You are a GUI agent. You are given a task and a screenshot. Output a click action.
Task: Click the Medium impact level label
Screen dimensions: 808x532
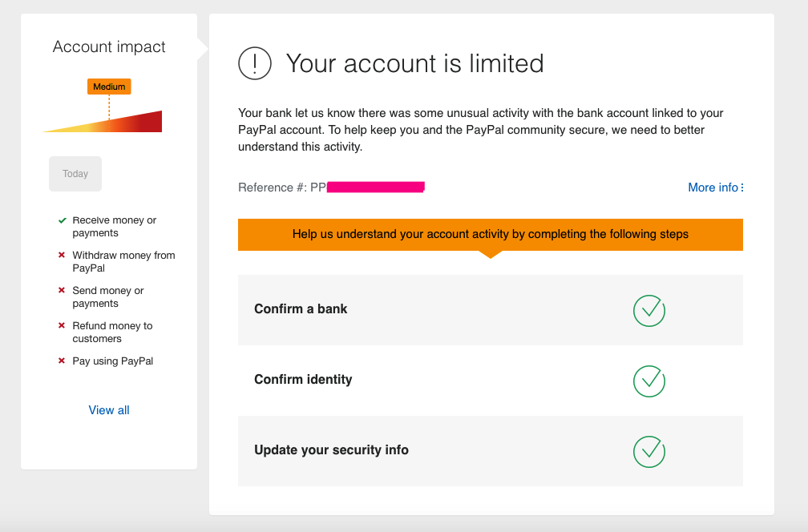[x=109, y=87]
